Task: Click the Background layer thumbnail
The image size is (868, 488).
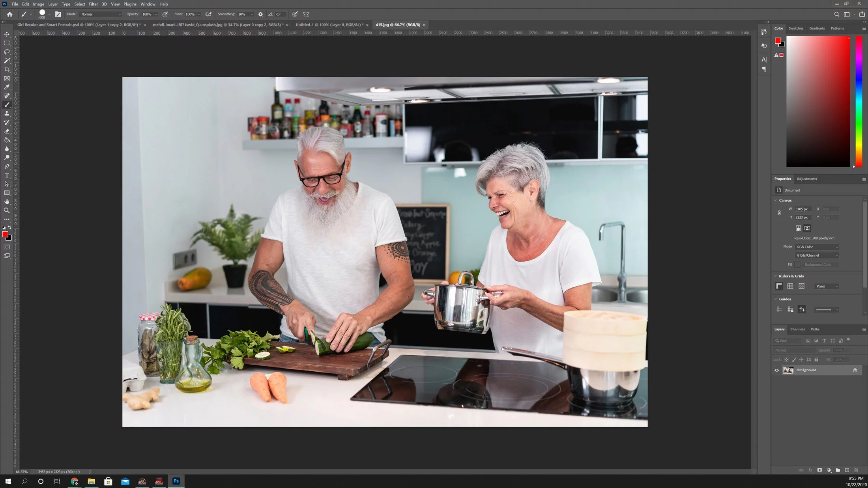Action: pyautogui.click(x=788, y=370)
